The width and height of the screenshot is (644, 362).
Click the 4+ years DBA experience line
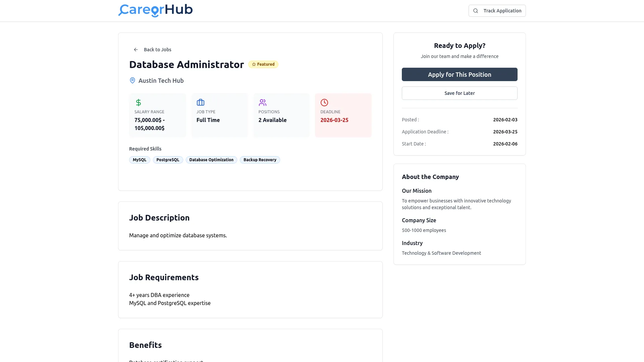coord(159,295)
